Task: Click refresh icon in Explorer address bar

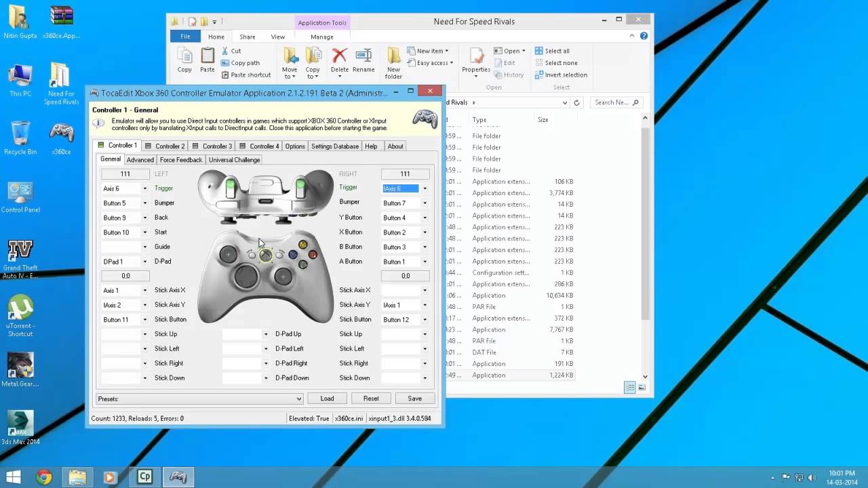Action: pos(576,102)
